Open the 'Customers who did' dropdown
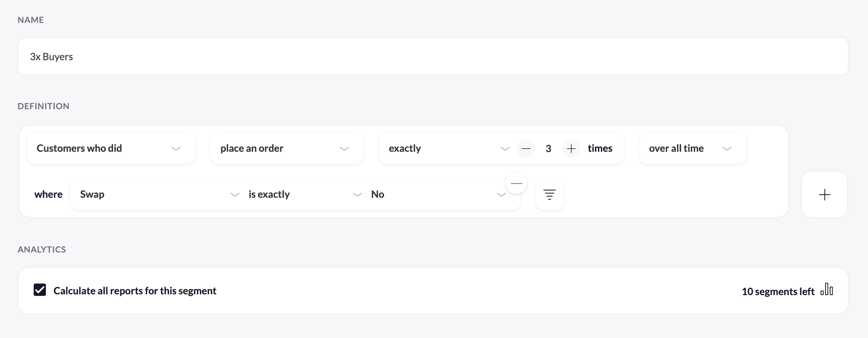Viewport: 868px width, 338px height. pos(111,148)
